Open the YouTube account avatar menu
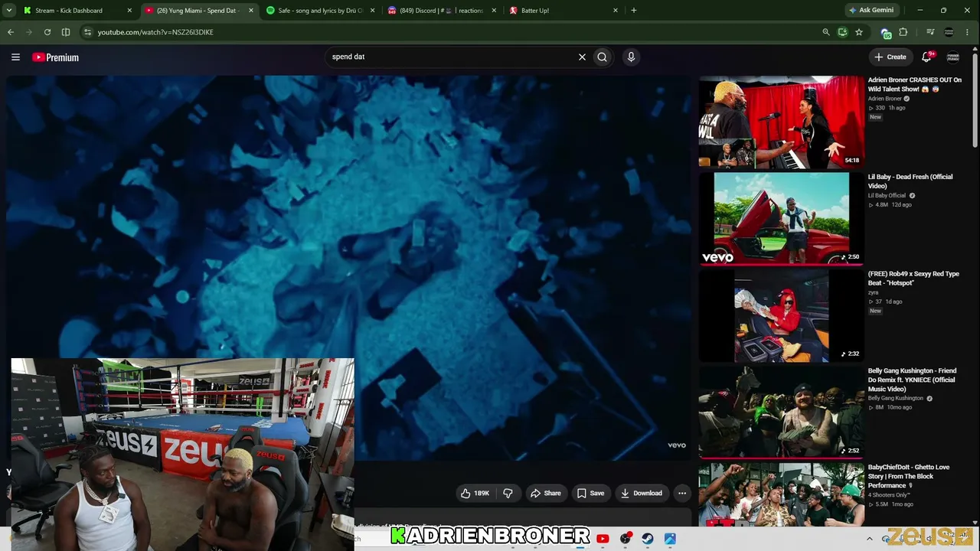Image resolution: width=980 pixels, height=551 pixels. pyautogui.click(x=953, y=57)
